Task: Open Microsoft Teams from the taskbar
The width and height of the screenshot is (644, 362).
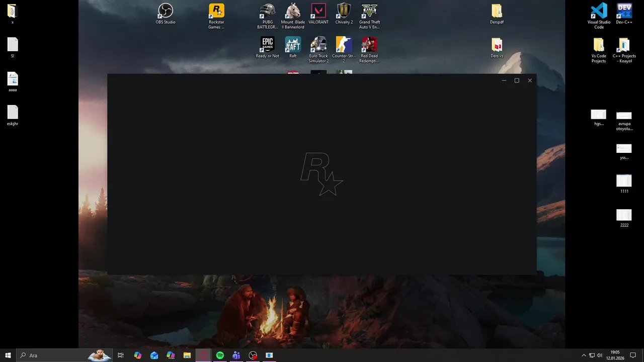Action: click(x=236, y=355)
